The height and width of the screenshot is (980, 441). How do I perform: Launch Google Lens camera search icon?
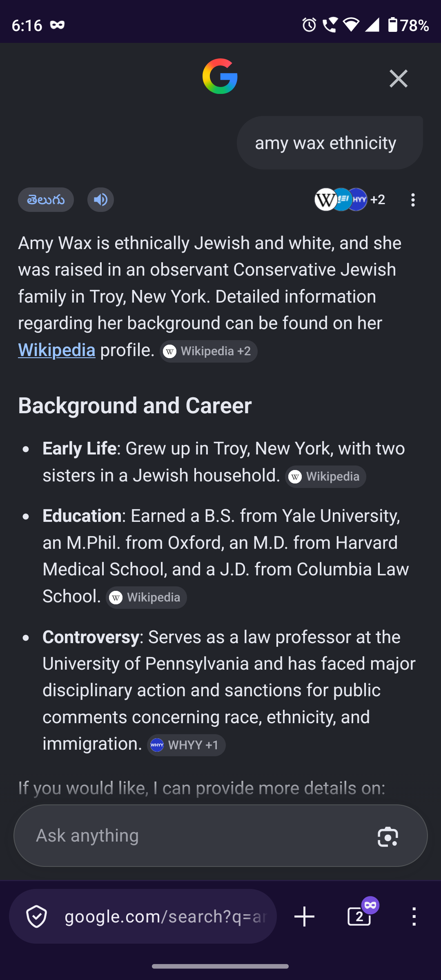pos(388,836)
